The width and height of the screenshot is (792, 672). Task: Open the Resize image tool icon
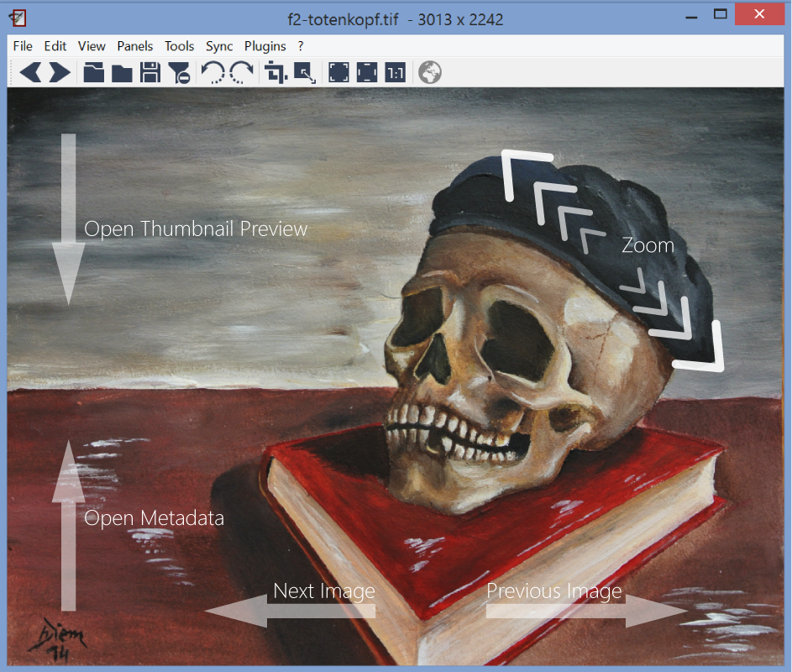pos(305,72)
